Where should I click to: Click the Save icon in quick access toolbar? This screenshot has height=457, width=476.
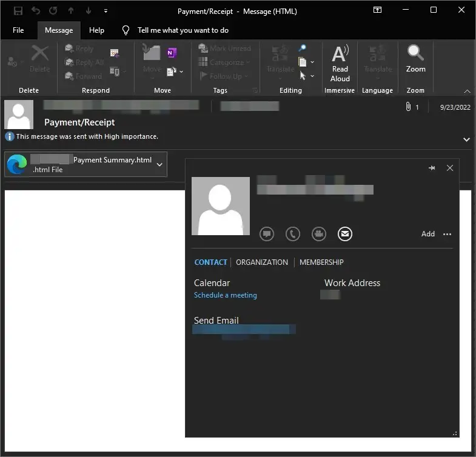click(18, 10)
